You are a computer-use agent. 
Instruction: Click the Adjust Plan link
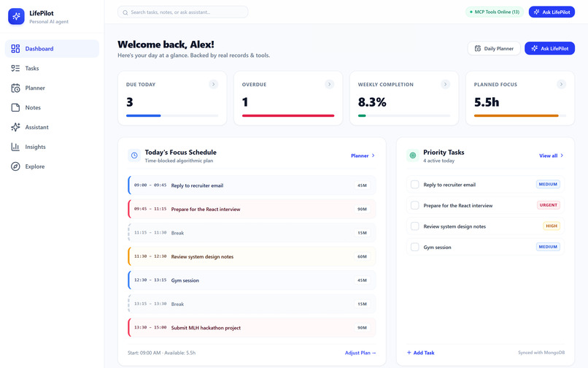(360, 353)
